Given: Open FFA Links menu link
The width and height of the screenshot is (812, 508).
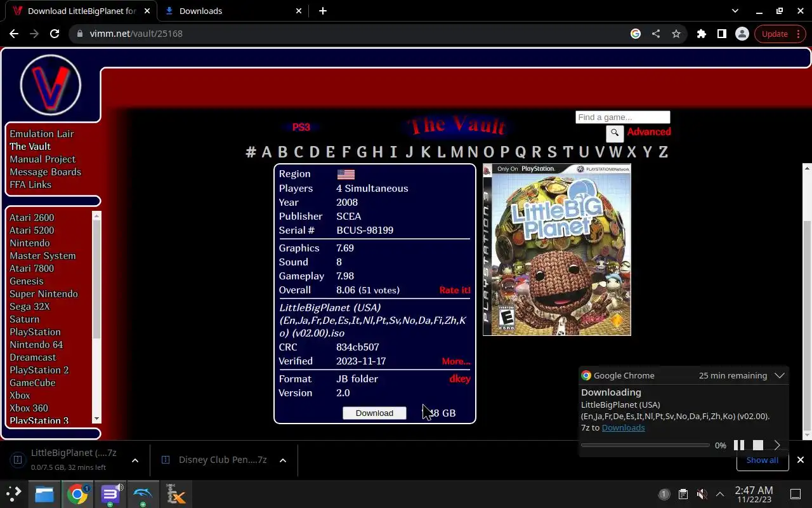Looking at the screenshot, I should click(30, 185).
